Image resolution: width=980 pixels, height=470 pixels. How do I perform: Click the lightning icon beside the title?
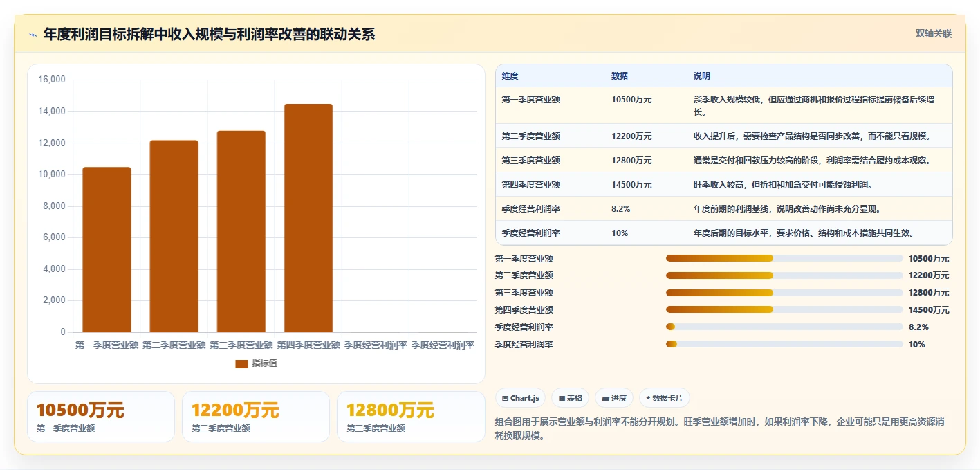point(33,35)
